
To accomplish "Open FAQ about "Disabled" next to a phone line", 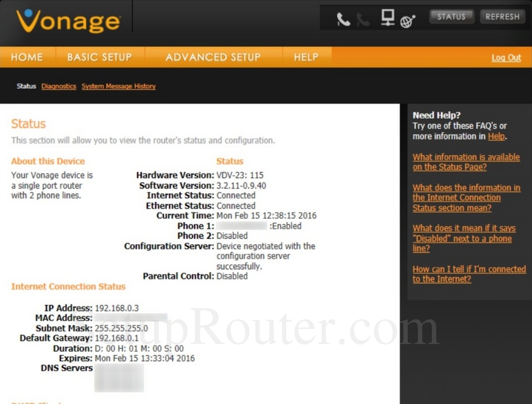I will (x=464, y=239).
